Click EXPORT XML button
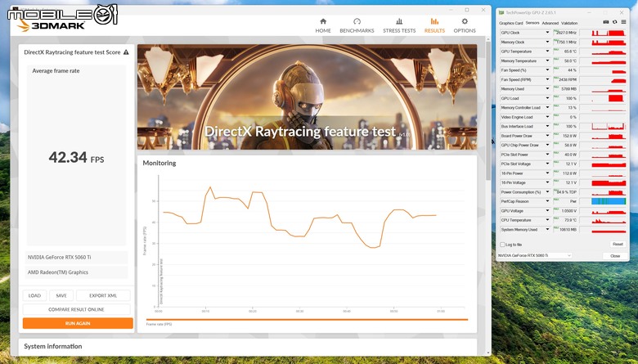 click(103, 295)
